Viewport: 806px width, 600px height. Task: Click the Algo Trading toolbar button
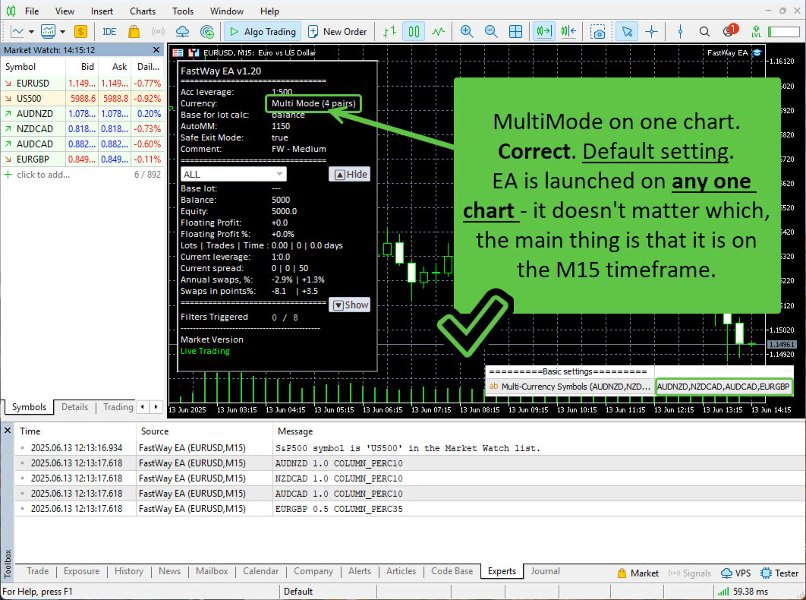260,31
